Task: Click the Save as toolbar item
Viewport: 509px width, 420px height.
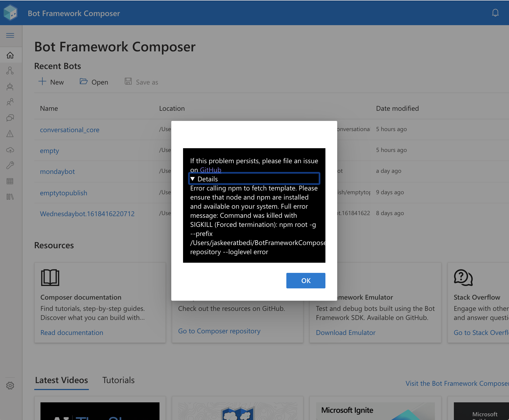Action: coord(141,82)
